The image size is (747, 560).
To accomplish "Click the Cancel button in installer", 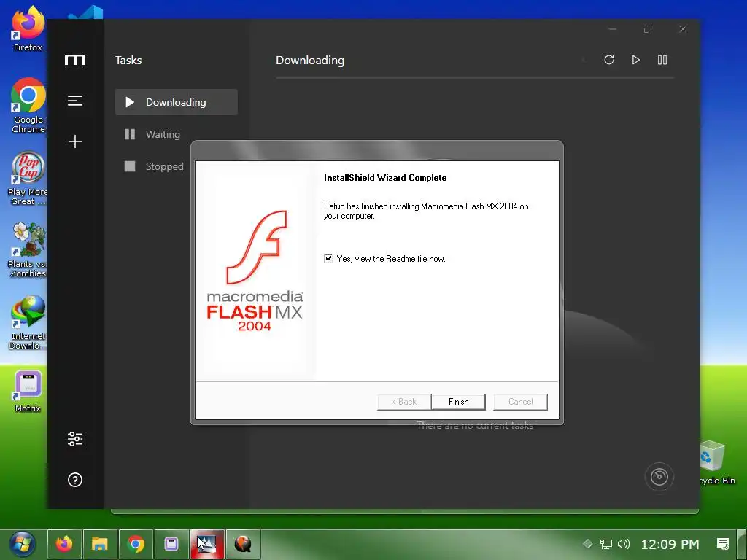I will (x=520, y=402).
